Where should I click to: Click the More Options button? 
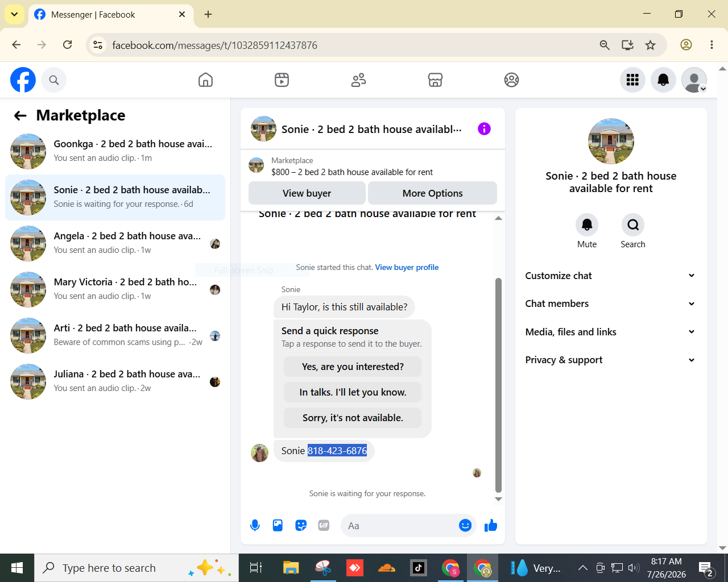pyautogui.click(x=432, y=193)
